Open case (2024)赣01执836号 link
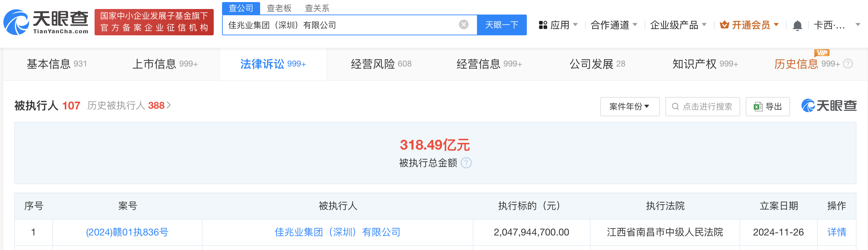 pos(127,232)
